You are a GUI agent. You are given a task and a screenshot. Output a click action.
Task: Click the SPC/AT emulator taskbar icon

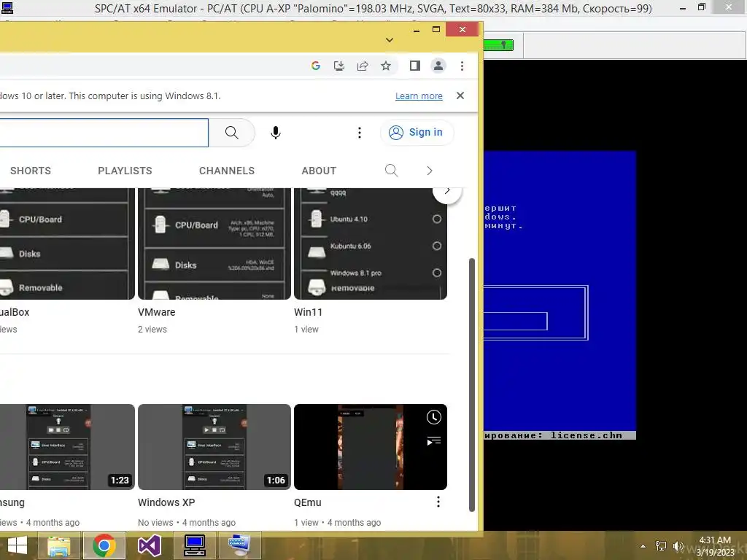coord(194,545)
